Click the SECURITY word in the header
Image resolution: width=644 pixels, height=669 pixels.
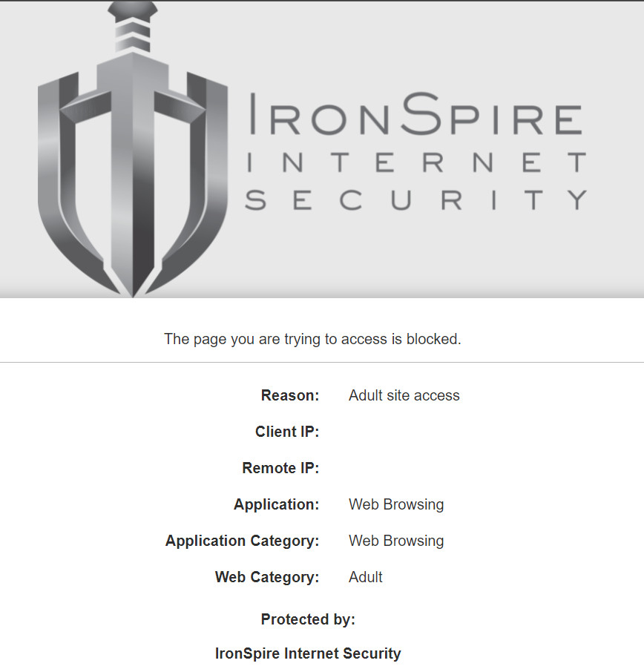415,200
